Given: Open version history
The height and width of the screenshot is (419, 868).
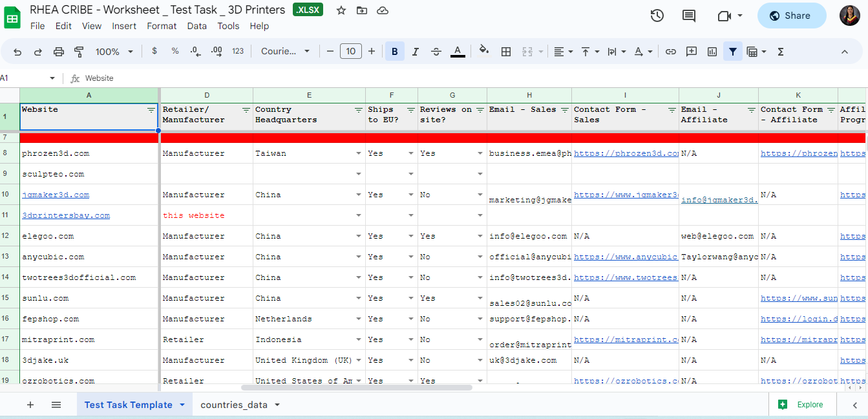Looking at the screenshot, I should (657, 16).
